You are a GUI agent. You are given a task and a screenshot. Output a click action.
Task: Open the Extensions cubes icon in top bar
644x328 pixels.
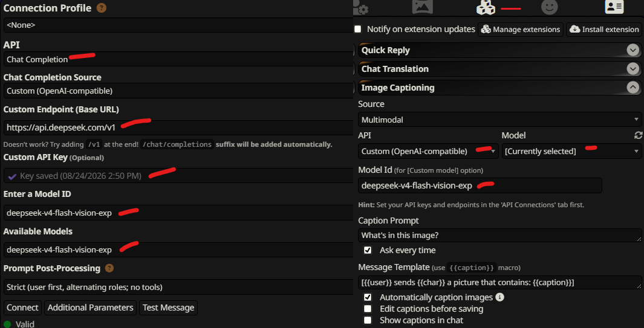pyautogui.click(x=486, y=8)
